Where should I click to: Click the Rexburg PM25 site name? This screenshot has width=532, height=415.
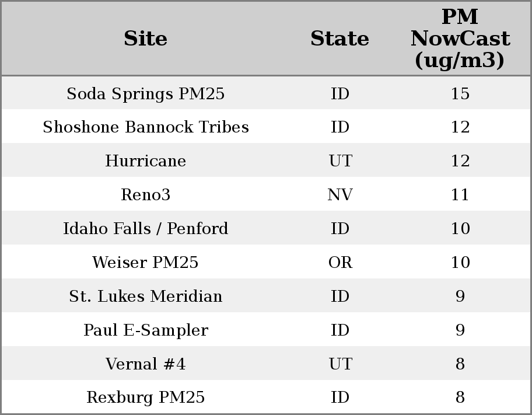click(145, 397)
